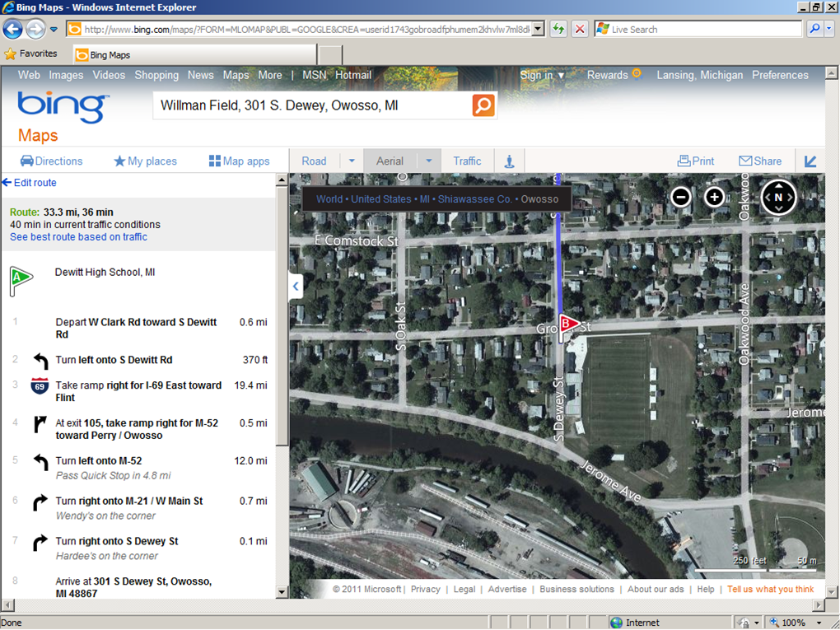The width and height of the screenshot is (840, 630).
Task: Click the Shiawassee Co. breadcrumb link
Action: click(x=474, y=199)
